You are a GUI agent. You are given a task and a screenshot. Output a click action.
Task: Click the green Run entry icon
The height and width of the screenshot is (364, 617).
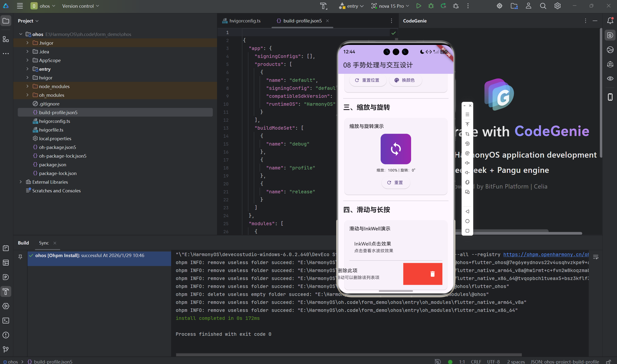419,6
